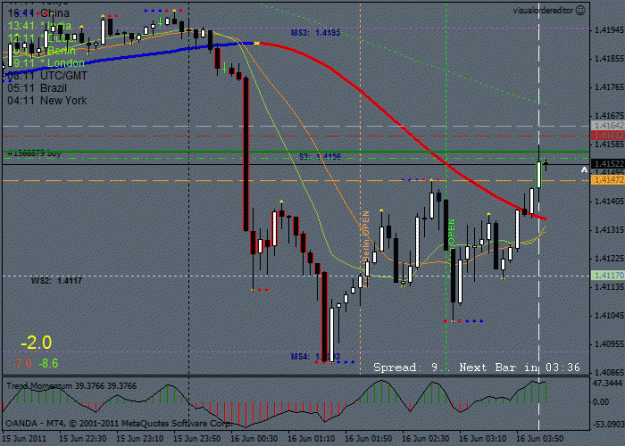Select the visualordereditor expert label

(544, 11)
